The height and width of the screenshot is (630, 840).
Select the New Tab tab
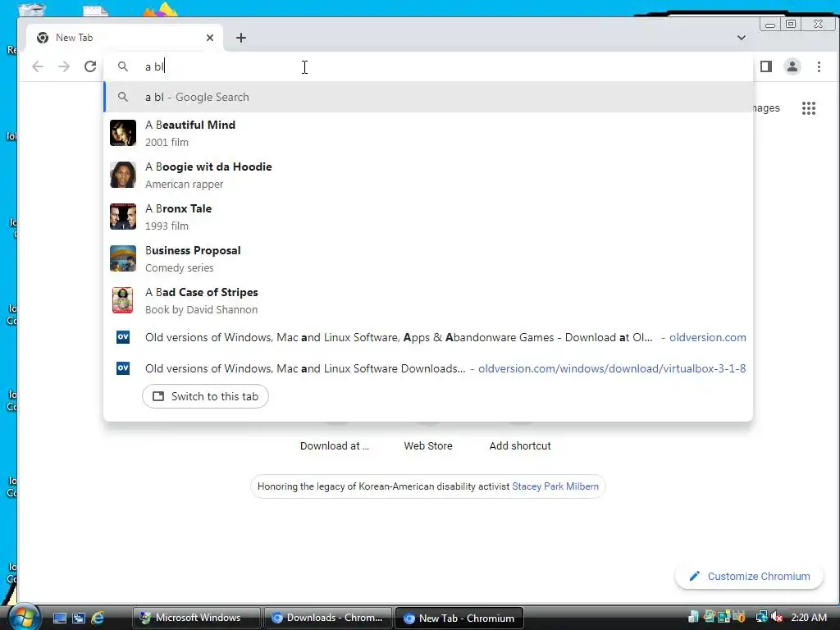(125, 38)
